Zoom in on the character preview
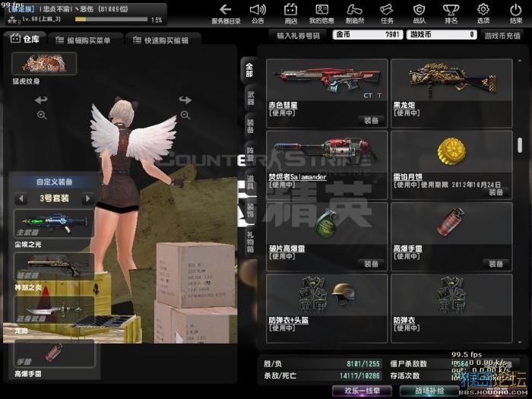The image size is (532, 399). [x=42, y=116]
